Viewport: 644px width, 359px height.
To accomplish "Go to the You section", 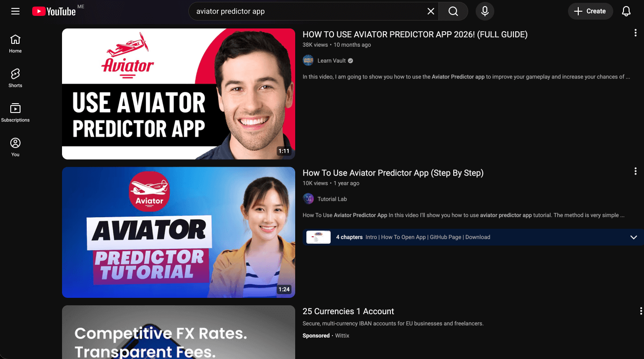I will pos(15,146).
